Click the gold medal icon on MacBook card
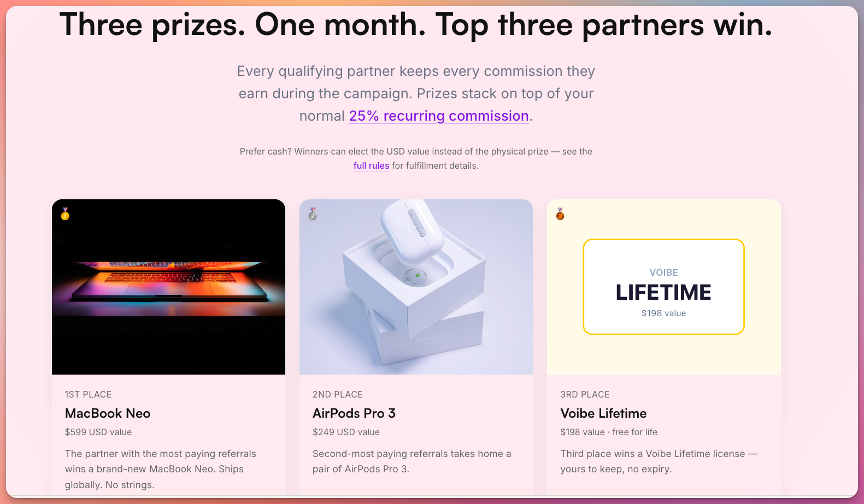This screenshot has height=504, width=864. (x=65, y=214)
